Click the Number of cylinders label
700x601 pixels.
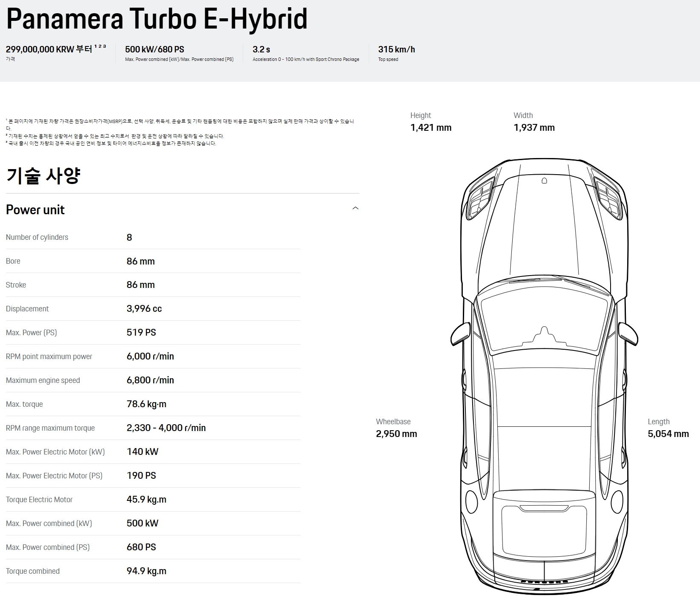37,237
